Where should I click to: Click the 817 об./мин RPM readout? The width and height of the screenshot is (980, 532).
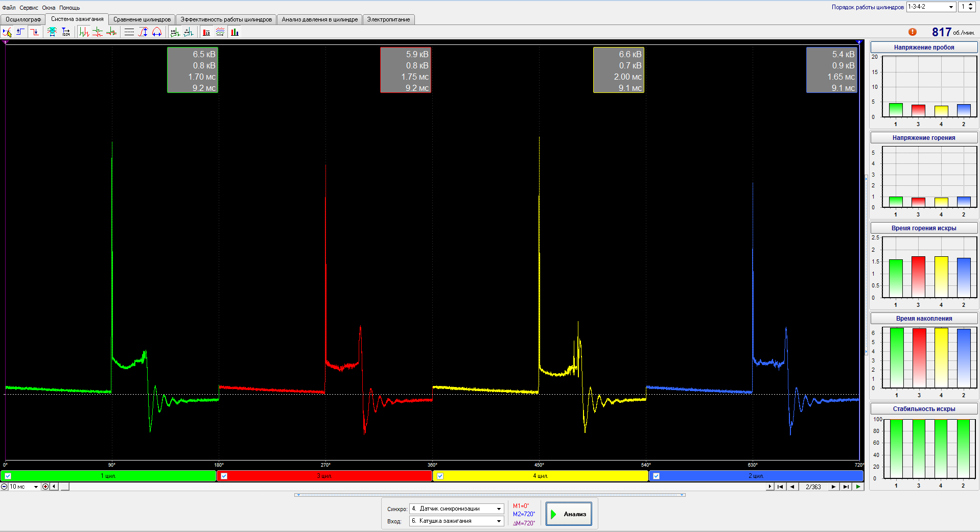pos(953,32)
